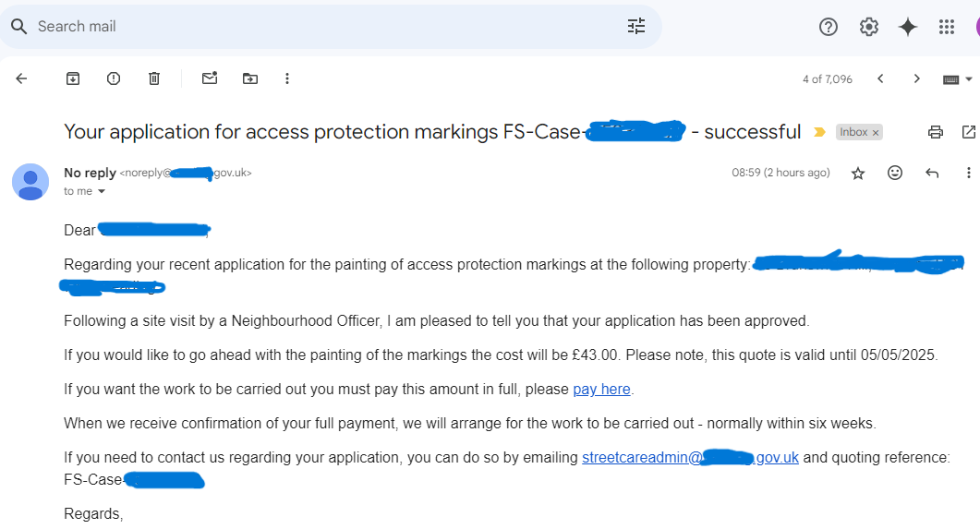Report this email as spam

113,78
